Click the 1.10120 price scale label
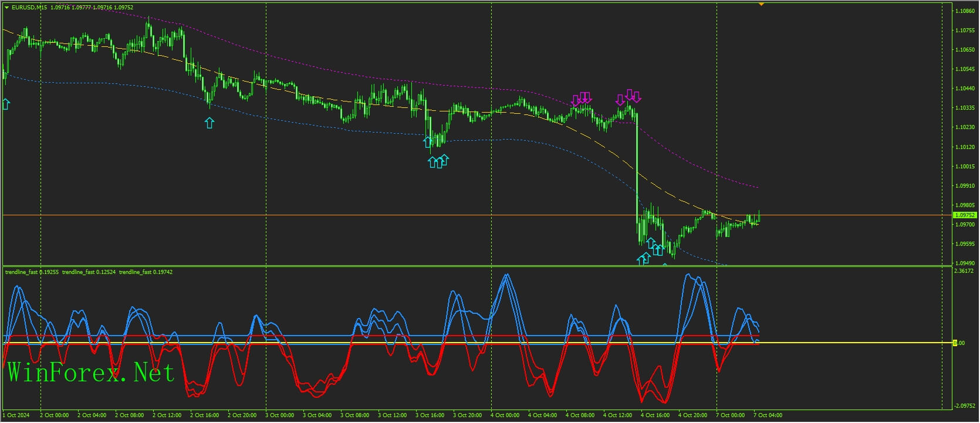 pyautogui.click(x=965, y=147)
